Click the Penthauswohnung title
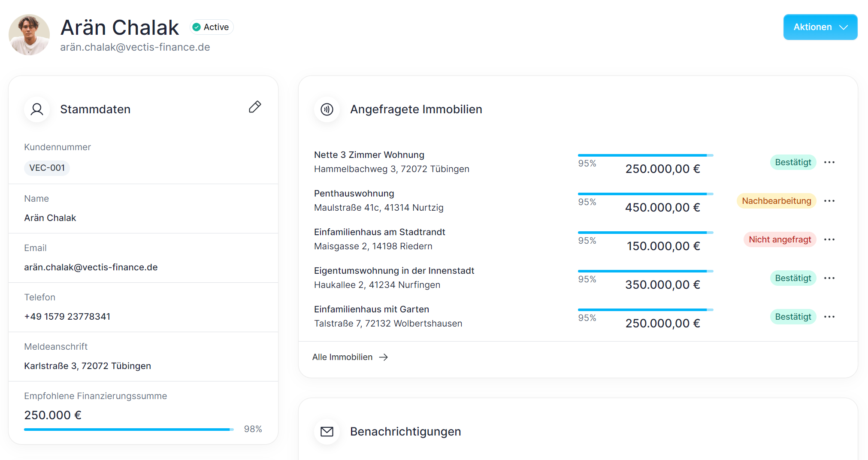This screenshot has width=868, height=460. click(354, 194)
